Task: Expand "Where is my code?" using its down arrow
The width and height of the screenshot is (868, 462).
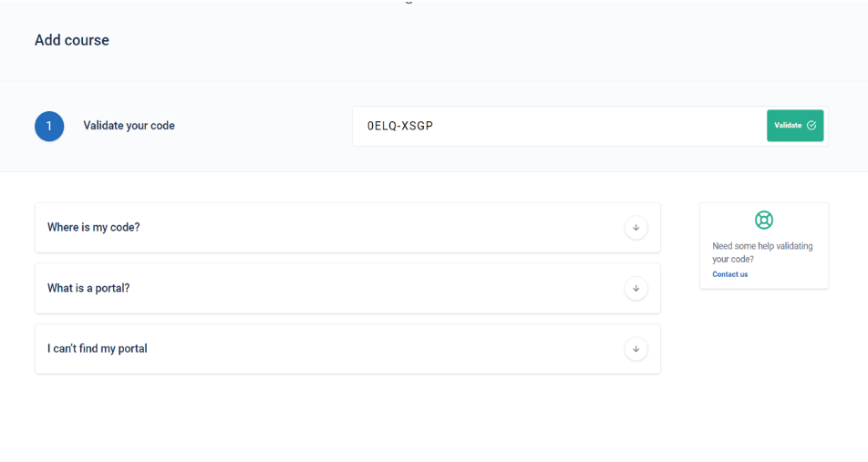Action: click(636, 228)
